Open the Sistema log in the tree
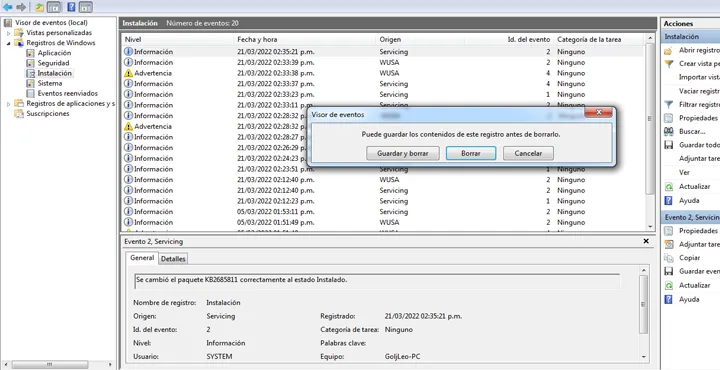The image size is (720, 370). pyautogui.click(x=50, y=83)
